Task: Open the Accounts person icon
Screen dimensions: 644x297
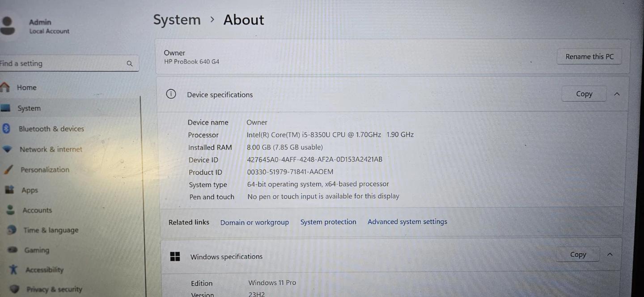Action: [11, 210]
